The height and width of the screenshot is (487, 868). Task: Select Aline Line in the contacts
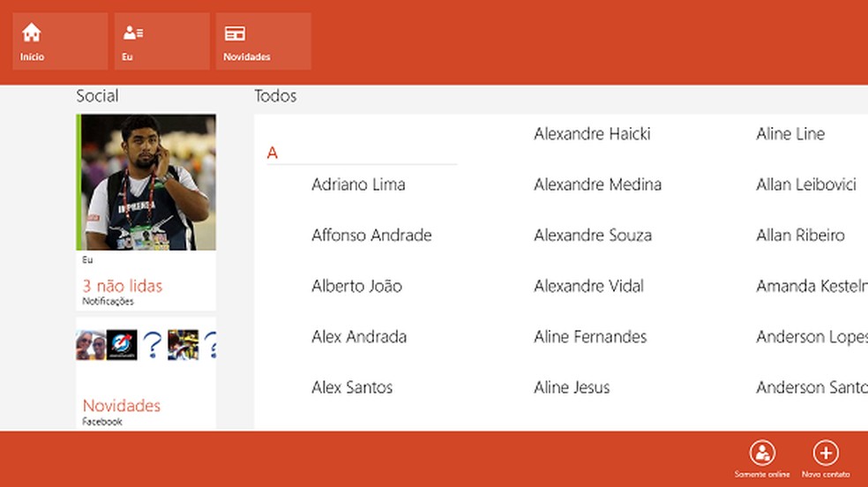click(x=790, y=134)
